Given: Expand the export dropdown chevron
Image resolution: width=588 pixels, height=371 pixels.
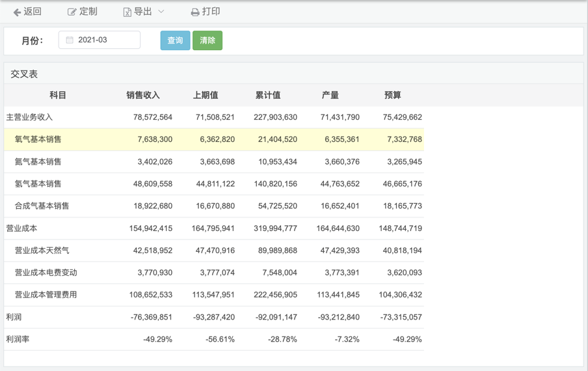Looking at the screenshot, I should tap(161, 12).
